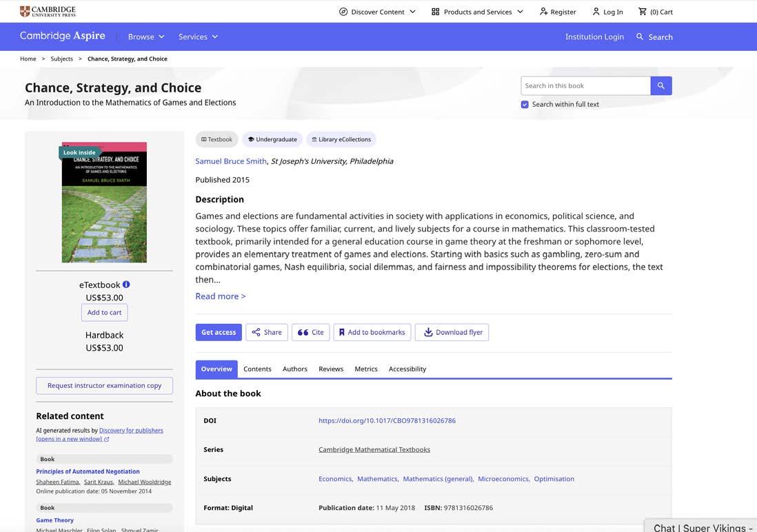The width and height of the screenshot is (757, 532).
Task: Submit book search with blue magnifier button
Action: click(661, 85)
